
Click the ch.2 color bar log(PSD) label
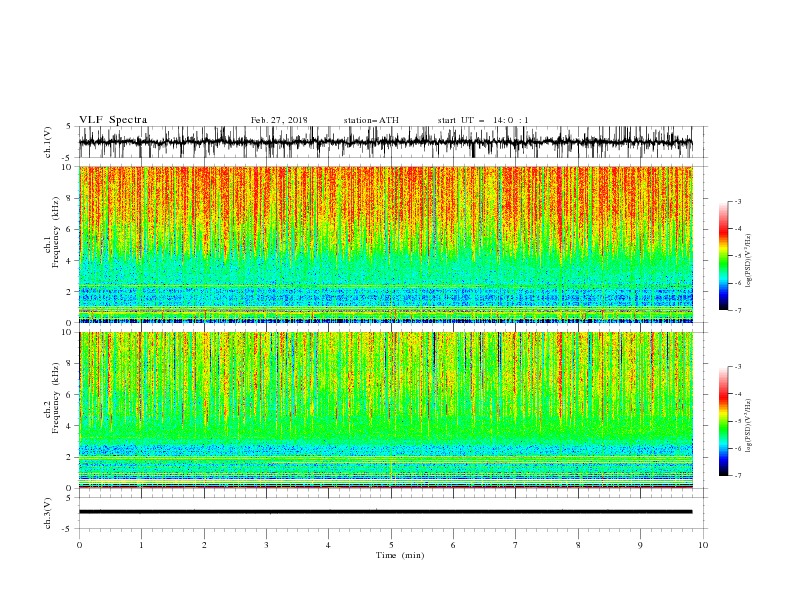748,425
